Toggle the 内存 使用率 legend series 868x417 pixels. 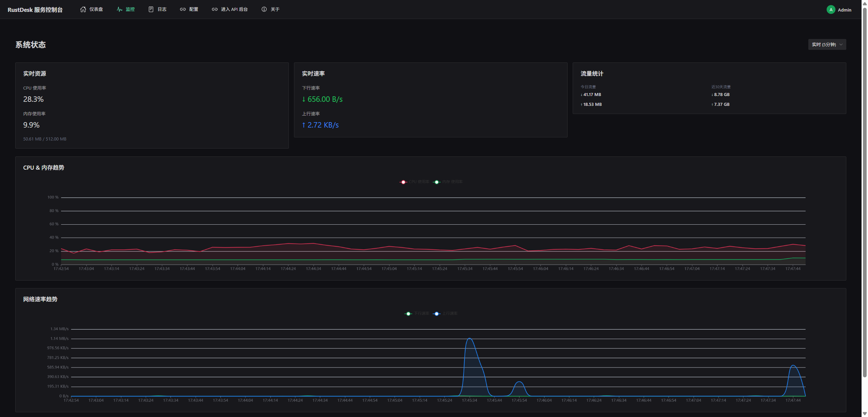[x=448, y=182]
